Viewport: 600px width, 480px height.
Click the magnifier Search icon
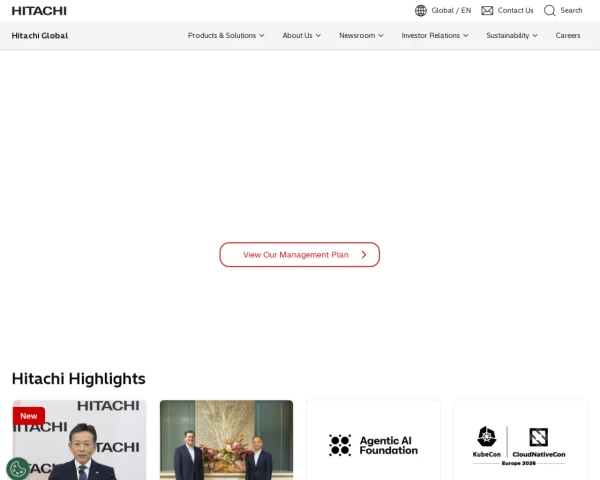[x=549, y=11]
